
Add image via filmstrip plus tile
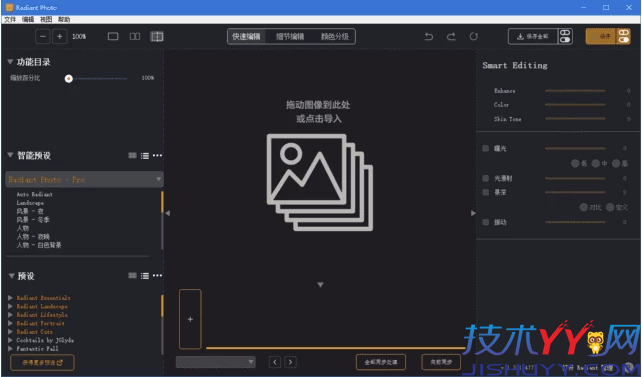pos(190,319)
